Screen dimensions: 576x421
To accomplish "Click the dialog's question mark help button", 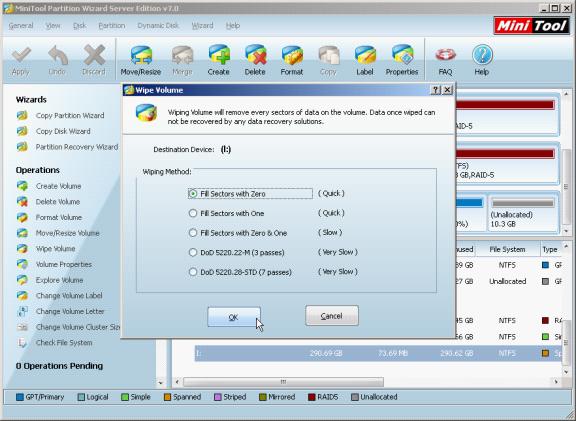I will pos(435,90).
